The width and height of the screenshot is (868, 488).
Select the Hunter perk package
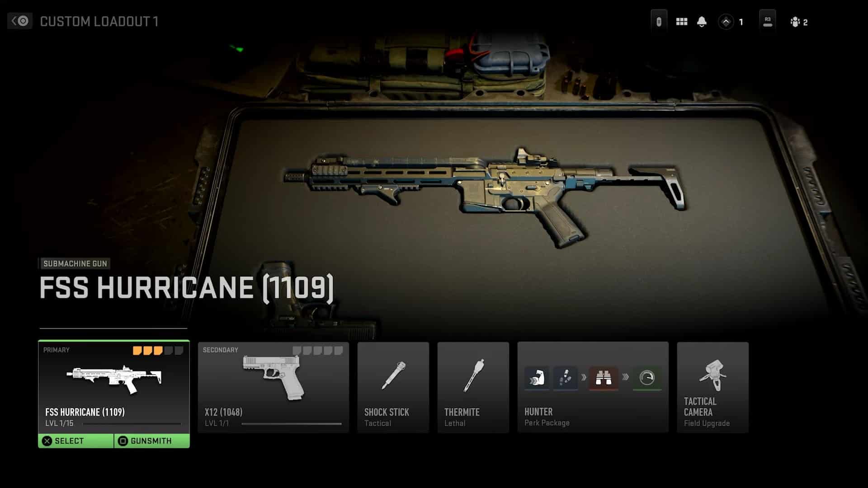point(593,387)
